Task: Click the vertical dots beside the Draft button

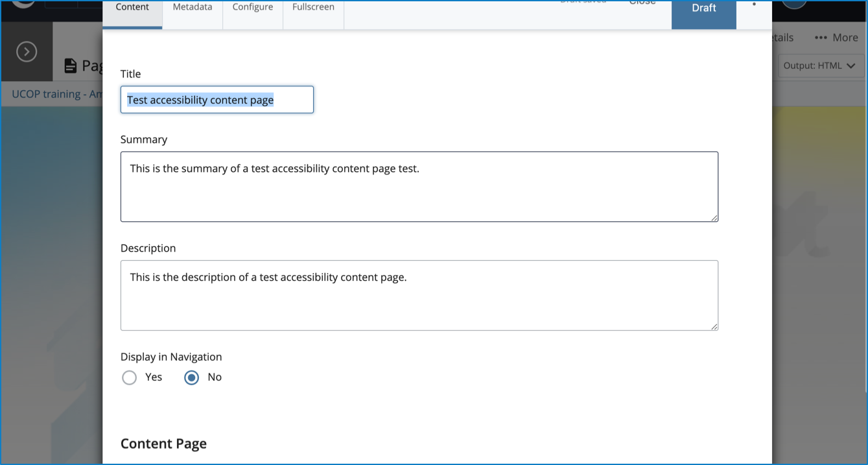Action: pyautogui.click(x=754, y=5)
